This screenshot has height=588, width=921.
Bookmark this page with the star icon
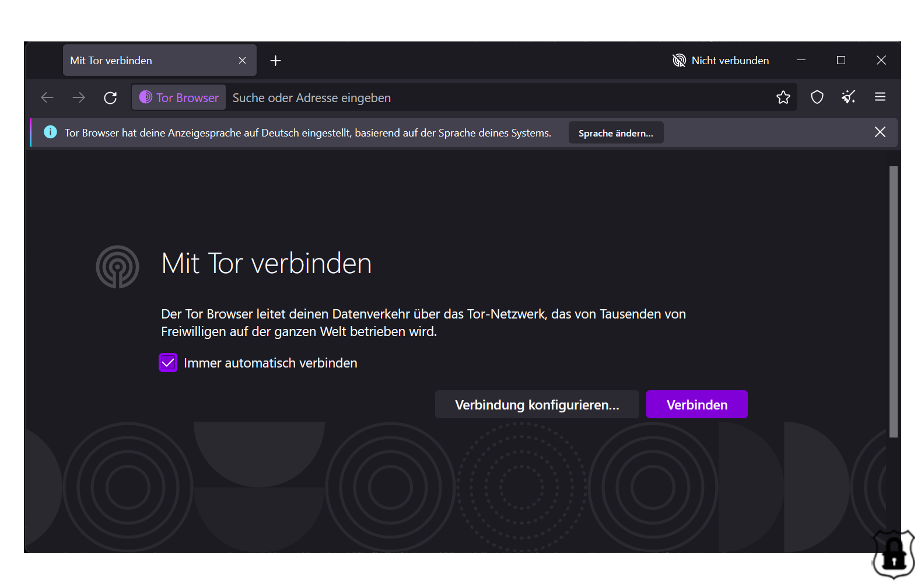pyautogui.click(x=783, y=97)
